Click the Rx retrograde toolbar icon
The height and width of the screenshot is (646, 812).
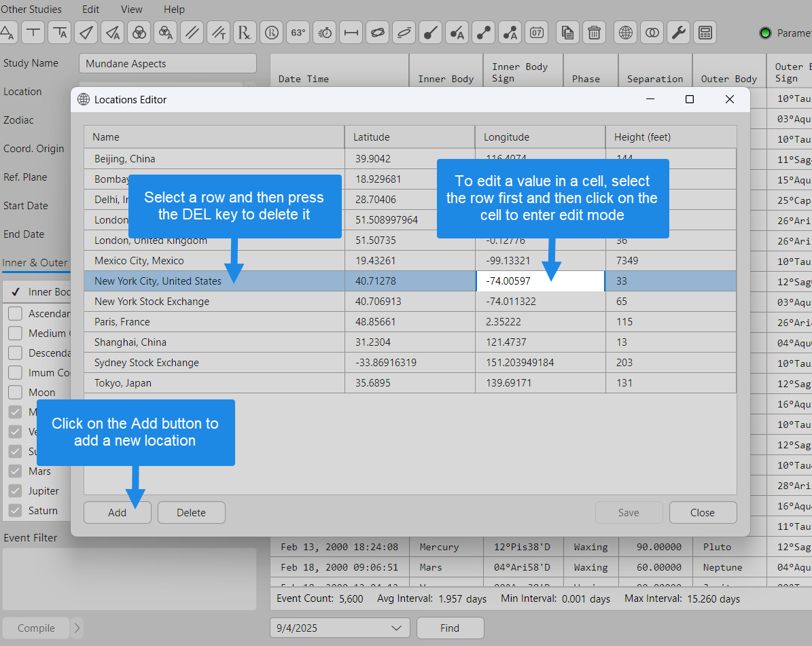[x=245, y=32]
